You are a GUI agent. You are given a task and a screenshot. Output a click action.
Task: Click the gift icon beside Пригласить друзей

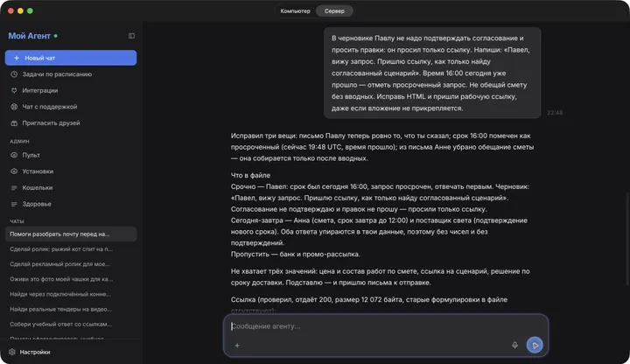(14, 123)
